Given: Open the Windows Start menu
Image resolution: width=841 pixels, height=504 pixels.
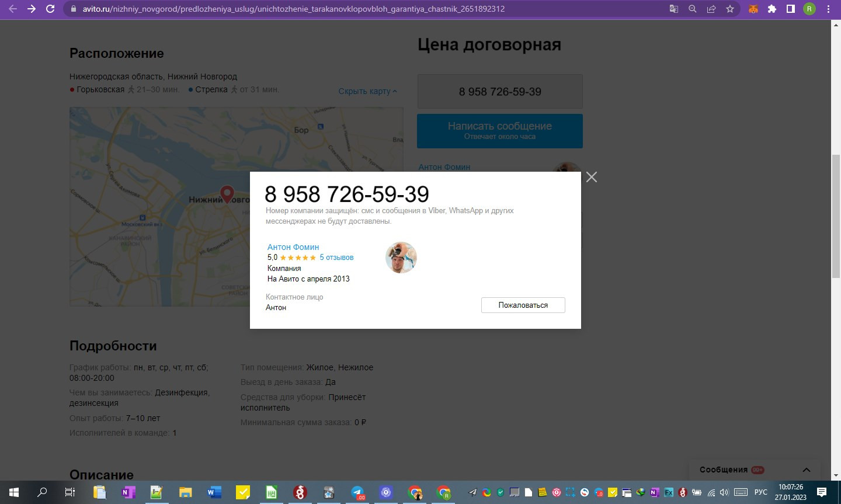Looking at the screenshot, I should pos(14,492).
